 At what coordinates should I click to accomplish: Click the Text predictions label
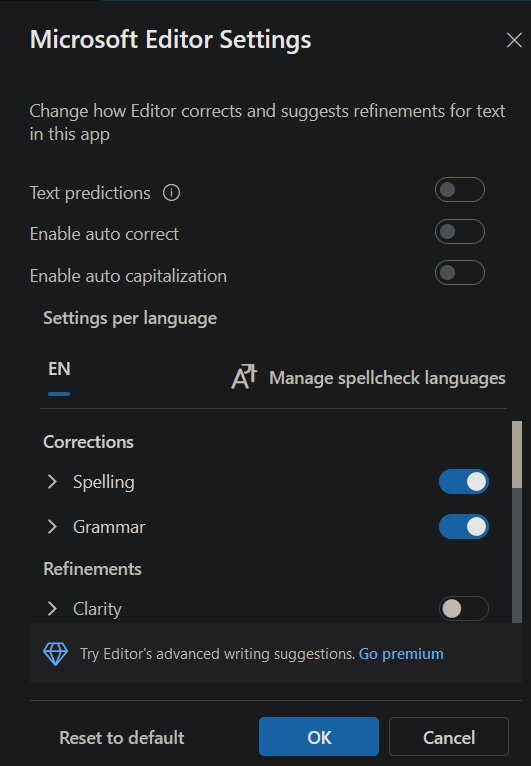tap(90, 193)
